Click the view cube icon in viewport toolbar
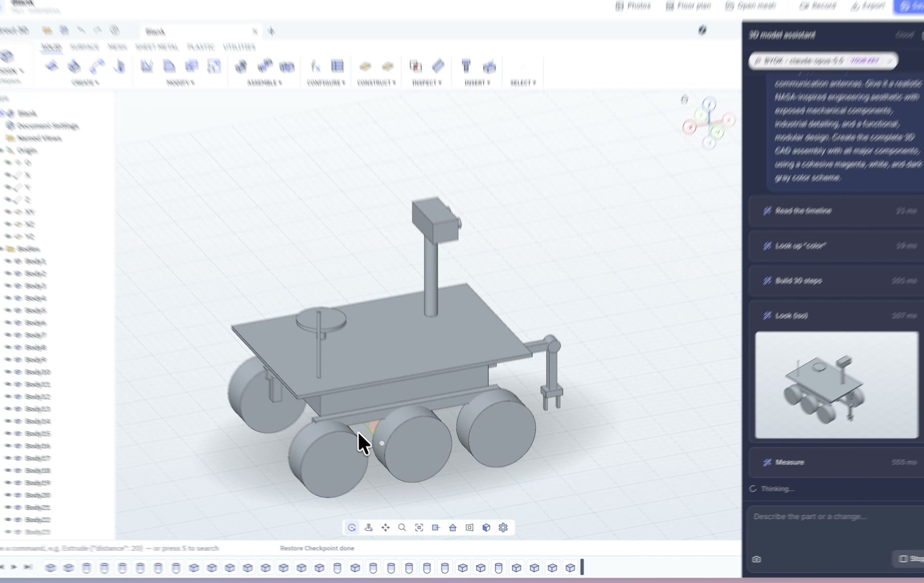This screenshot has width=924, height=583. (486, 528)
